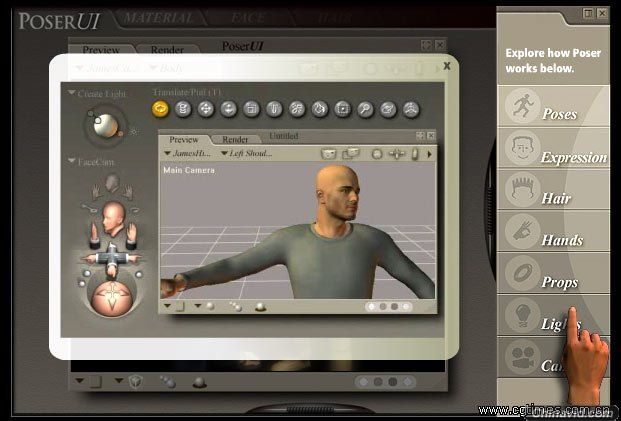Click the light control sphere
The height and width of the screenshot is (421, 621).
(105, 125)
